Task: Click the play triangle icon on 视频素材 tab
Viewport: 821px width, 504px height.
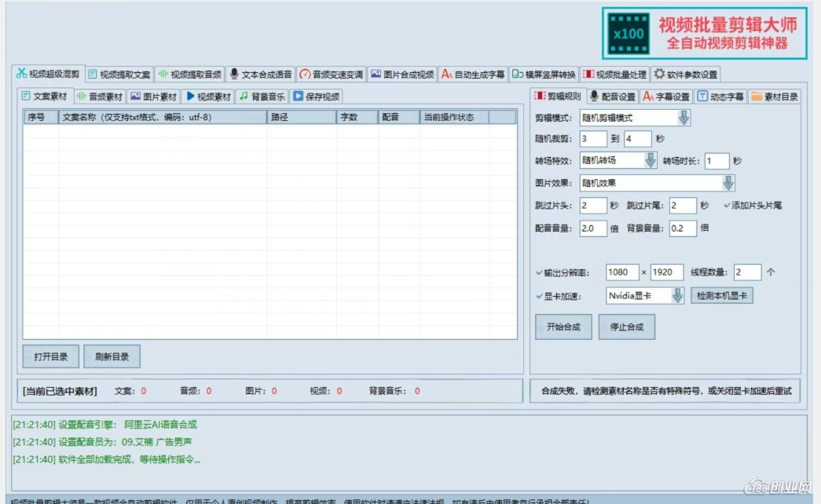Action: coord(191,97)
